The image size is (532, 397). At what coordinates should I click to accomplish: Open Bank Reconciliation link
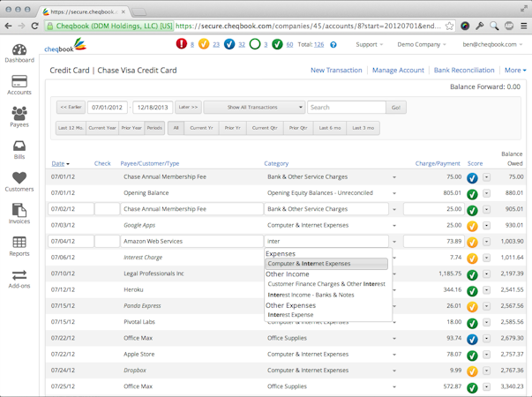pyautogui.click(x=464, y=71)
